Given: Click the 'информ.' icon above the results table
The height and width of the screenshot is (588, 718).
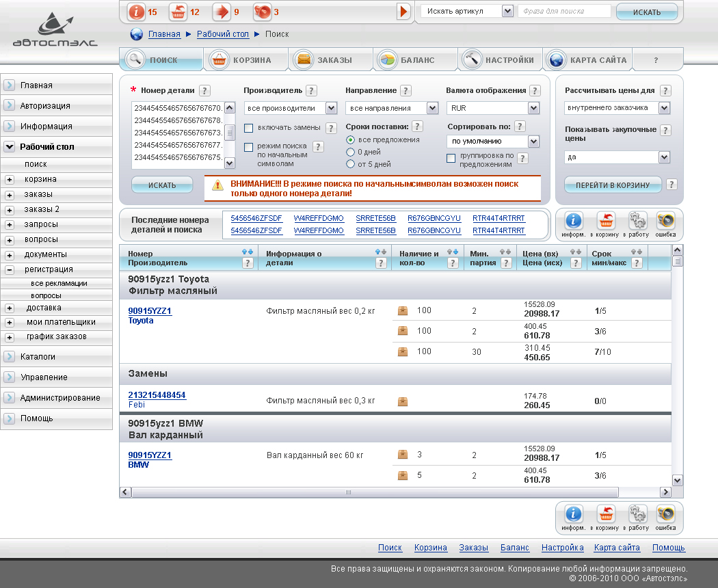Looking at the screenshot, I should coord(572,222).
